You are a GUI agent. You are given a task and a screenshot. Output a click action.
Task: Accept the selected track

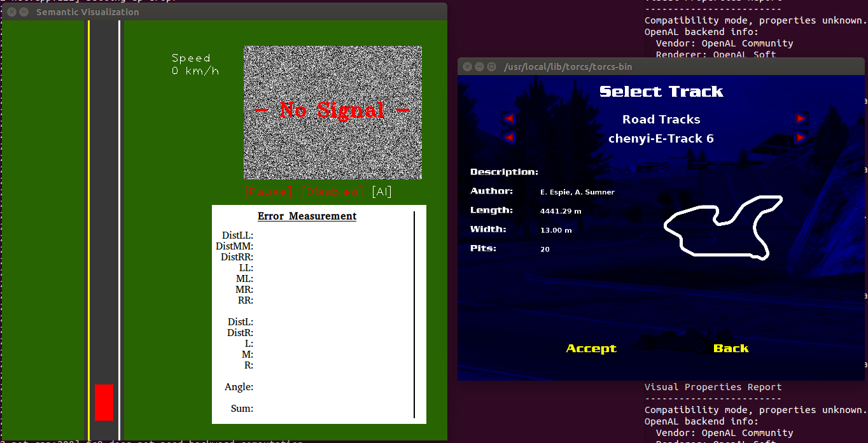point(591,348)
